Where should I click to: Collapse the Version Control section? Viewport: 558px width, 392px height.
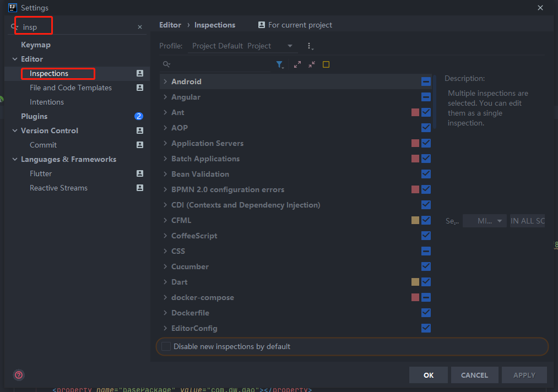click(14, 130)
